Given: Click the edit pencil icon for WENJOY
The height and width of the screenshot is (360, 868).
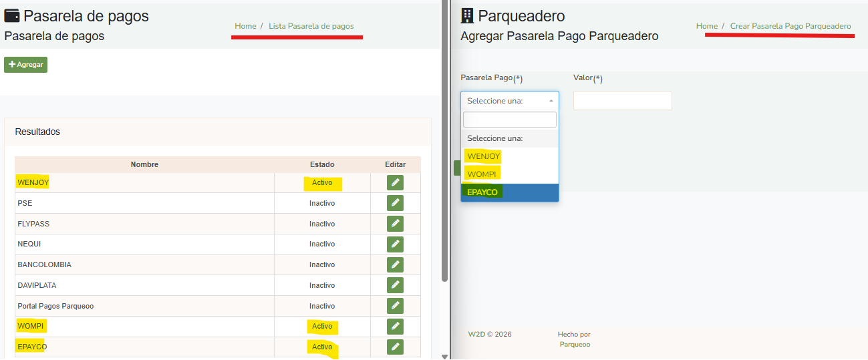Looking at the screenshot, I should tap(395, 182).
